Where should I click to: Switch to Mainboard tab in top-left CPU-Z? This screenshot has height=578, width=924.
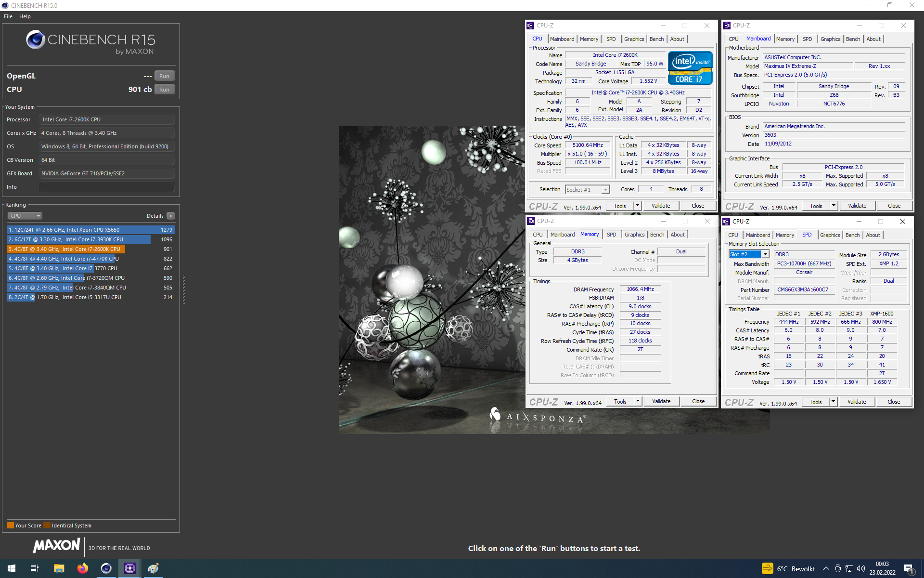point(562,39)
